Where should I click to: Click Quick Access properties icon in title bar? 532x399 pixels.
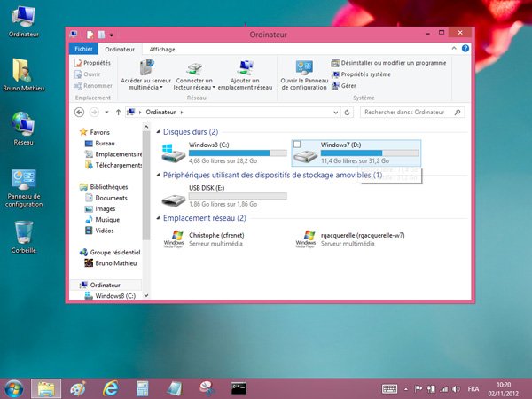click(90, 35)
